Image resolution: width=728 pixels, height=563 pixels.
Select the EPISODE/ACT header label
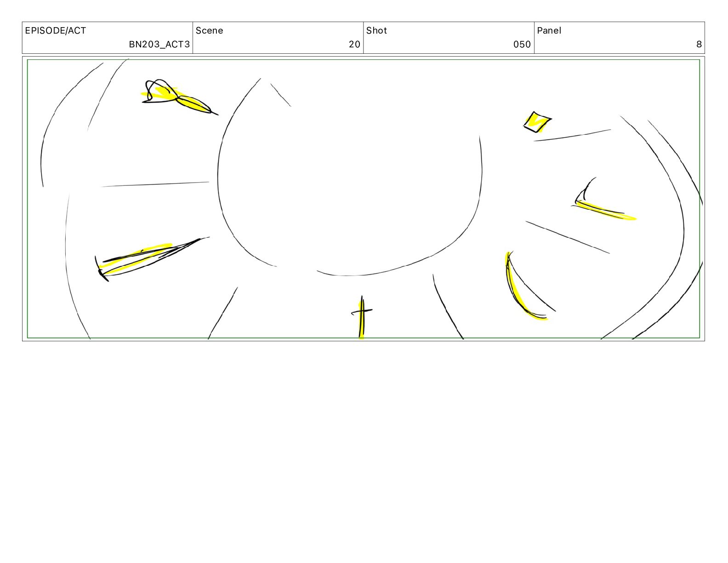click(56, 31)
